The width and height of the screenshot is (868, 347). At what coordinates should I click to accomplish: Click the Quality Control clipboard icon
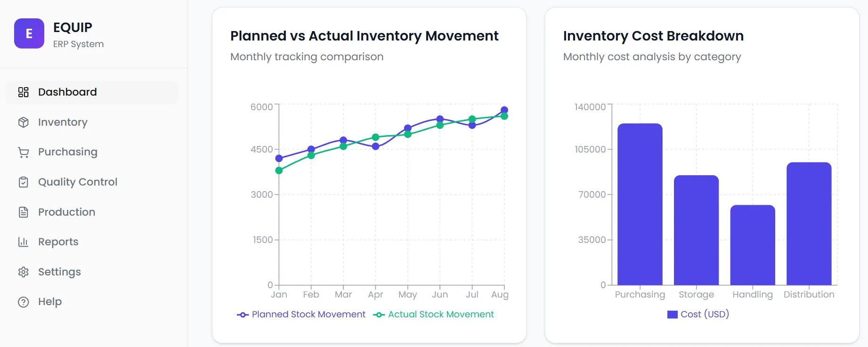tap(24, 182)
